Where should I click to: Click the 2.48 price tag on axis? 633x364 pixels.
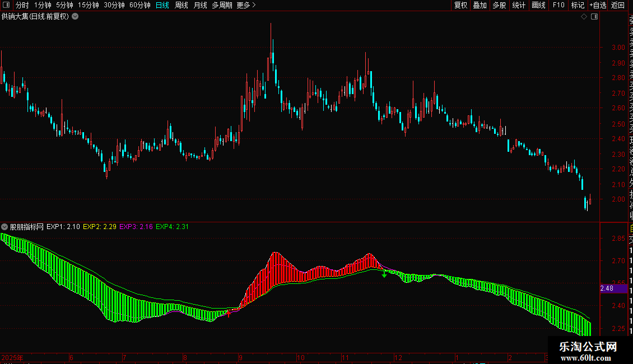click(613, 288)
